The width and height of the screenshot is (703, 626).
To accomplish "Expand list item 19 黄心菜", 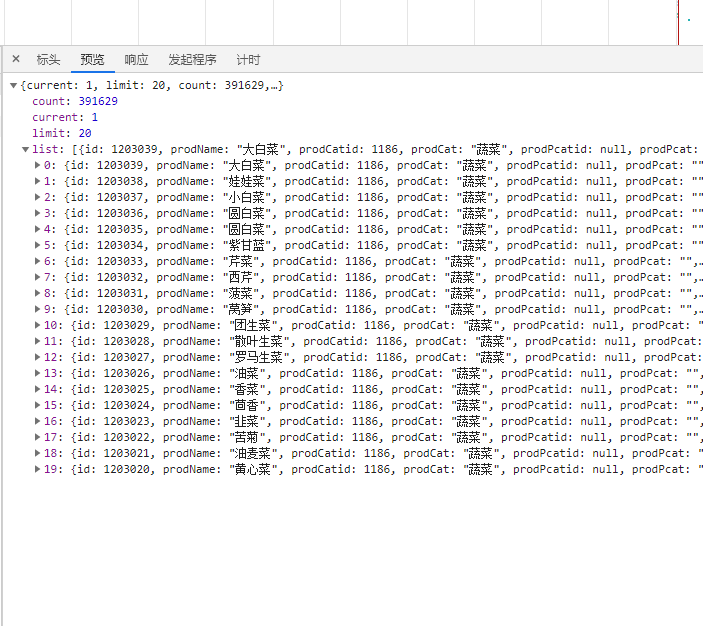I will [x=38, y=470].
